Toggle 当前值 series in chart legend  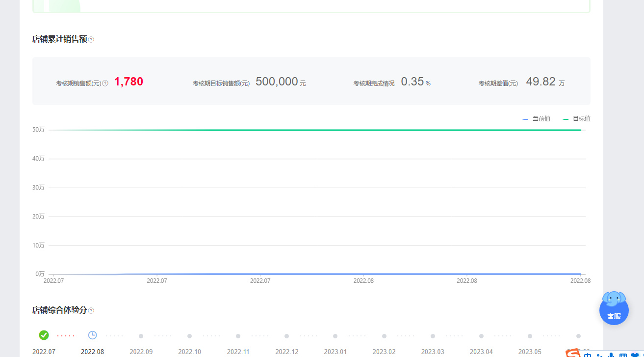[537, 119]
